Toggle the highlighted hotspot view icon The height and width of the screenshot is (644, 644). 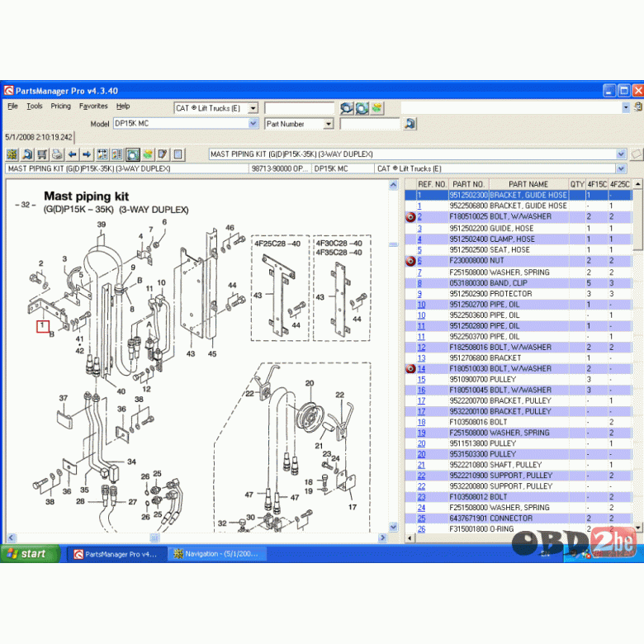(x=133, y=154)
